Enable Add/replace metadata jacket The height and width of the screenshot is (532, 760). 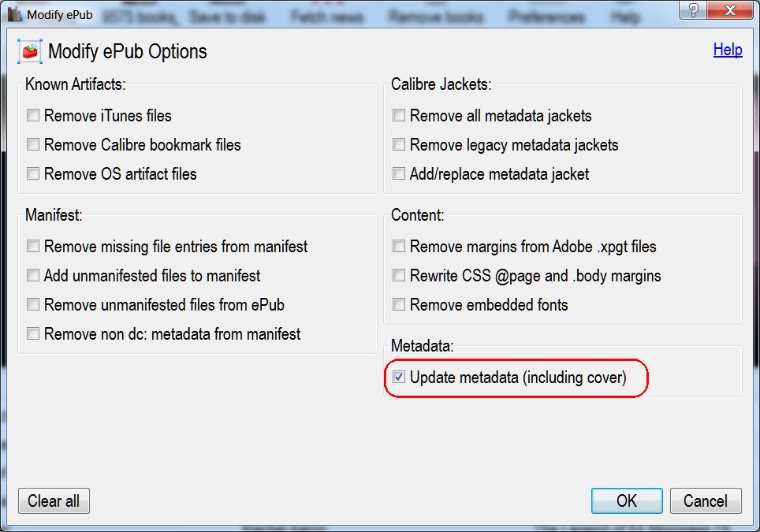399,174
